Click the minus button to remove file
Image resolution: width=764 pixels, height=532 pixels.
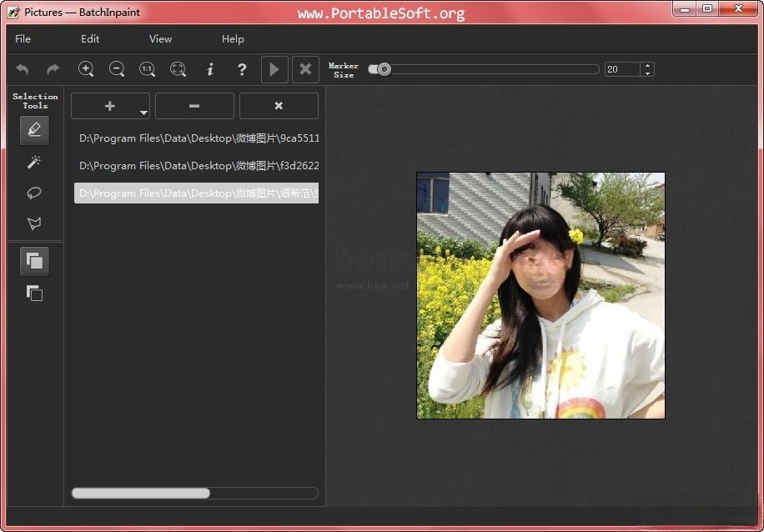(194, 106)
